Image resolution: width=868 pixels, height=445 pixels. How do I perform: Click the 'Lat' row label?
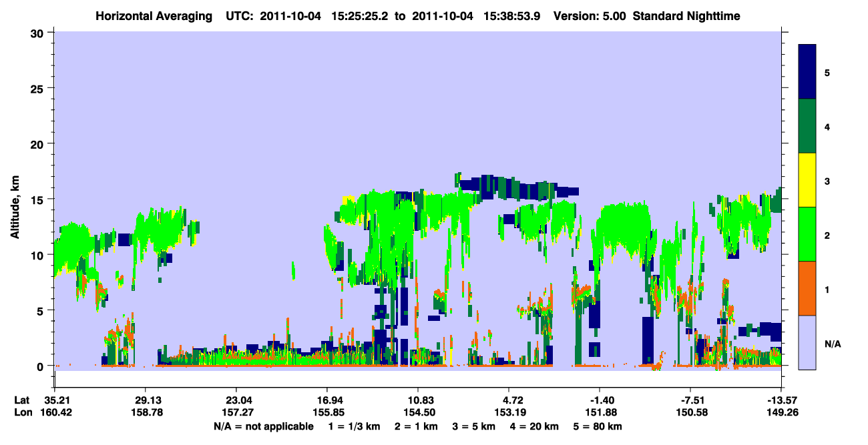click(22, 400)
